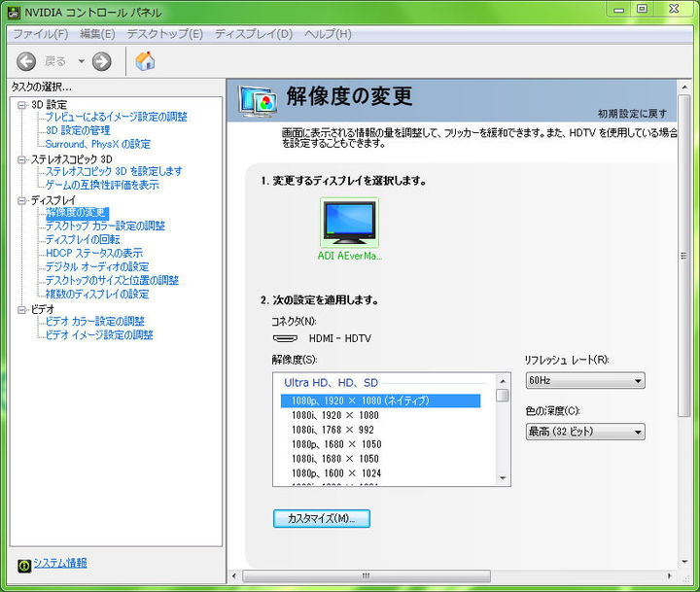The image size is (700, 592).
Task: Click the システム情報 link
Action: click(x=60, y=563)
